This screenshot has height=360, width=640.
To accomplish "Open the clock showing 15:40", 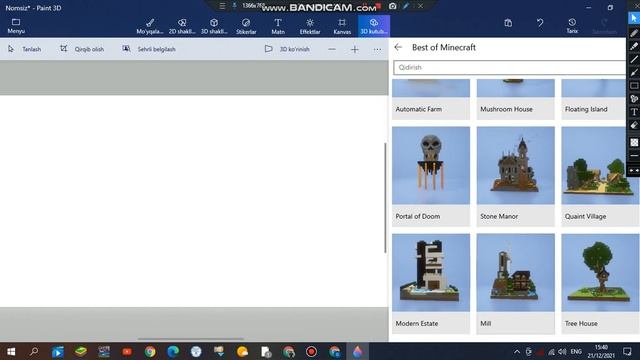I will click(x=601, y=351).
